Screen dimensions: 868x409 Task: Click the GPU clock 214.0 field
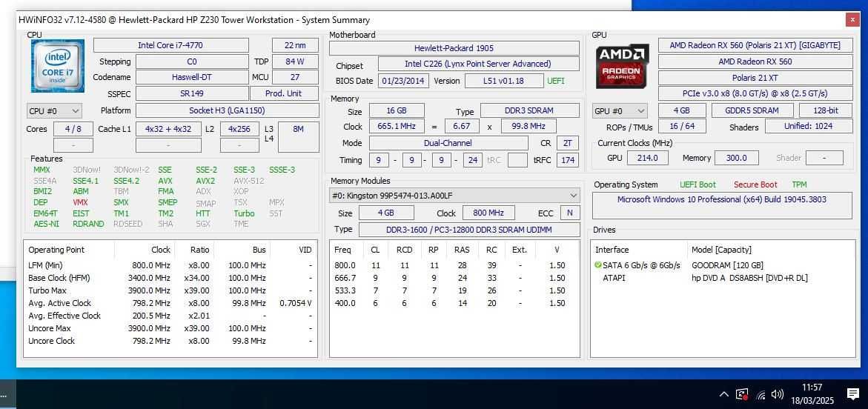tap(648, 158)
